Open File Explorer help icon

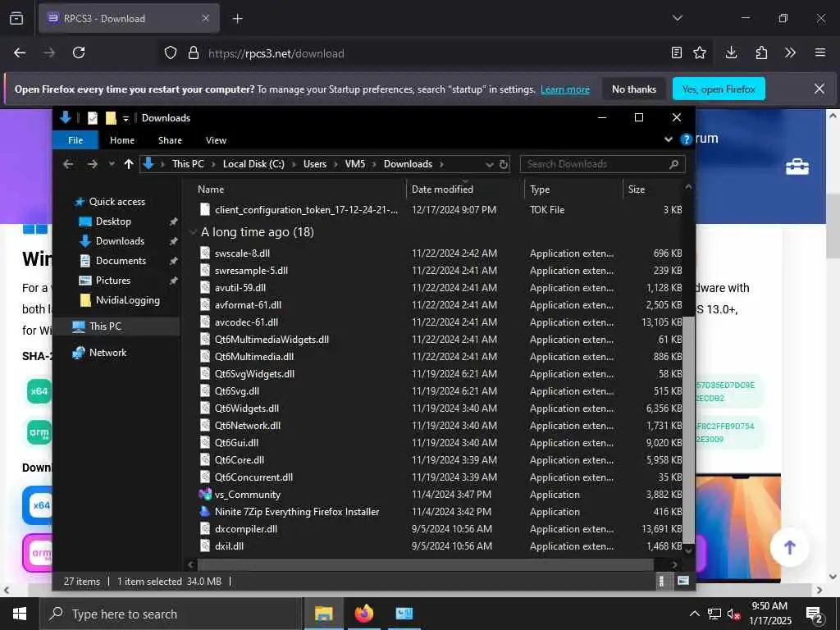[687, 139]
